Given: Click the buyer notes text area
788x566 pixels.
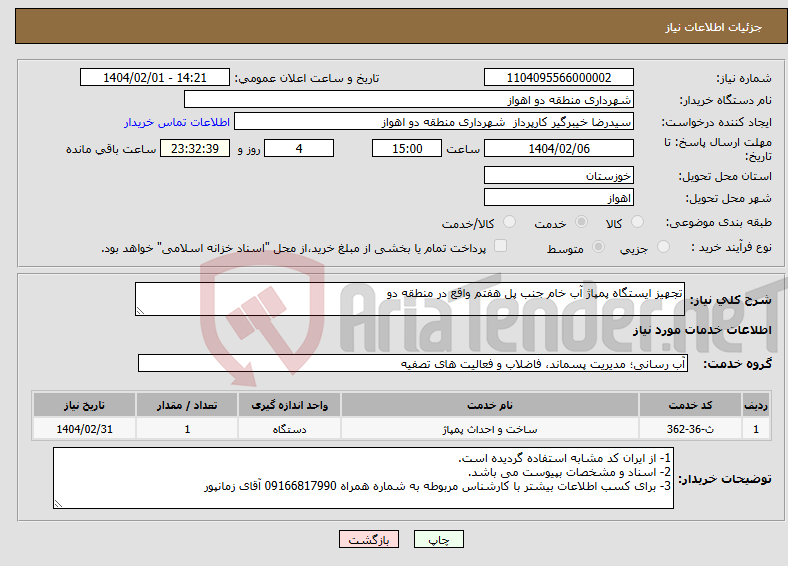Looking at the screenshot, I should 363,478.
